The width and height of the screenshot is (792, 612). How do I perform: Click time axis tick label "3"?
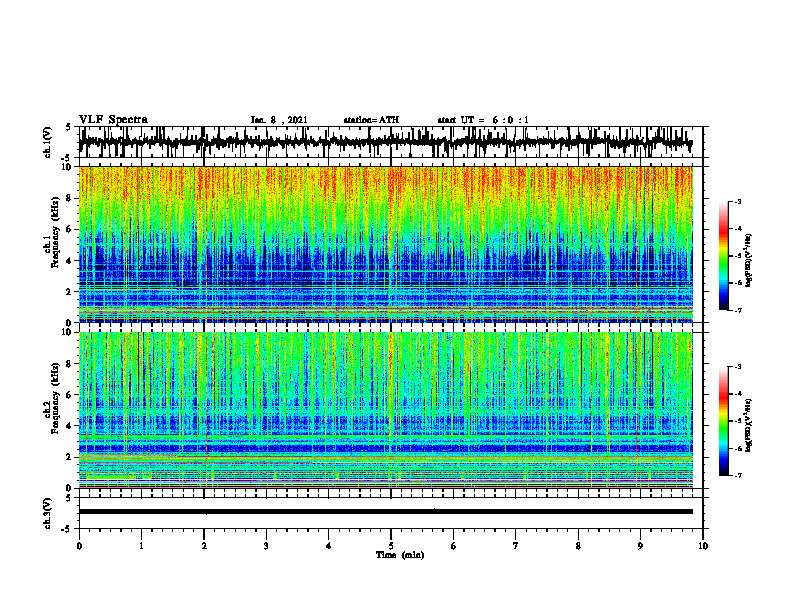(x=266, y=546)
